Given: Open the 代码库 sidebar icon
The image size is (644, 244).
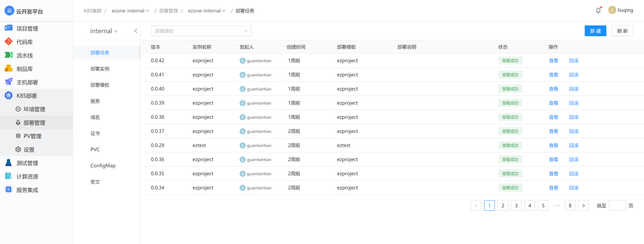Looking at the screenshot, I should 9,42.
